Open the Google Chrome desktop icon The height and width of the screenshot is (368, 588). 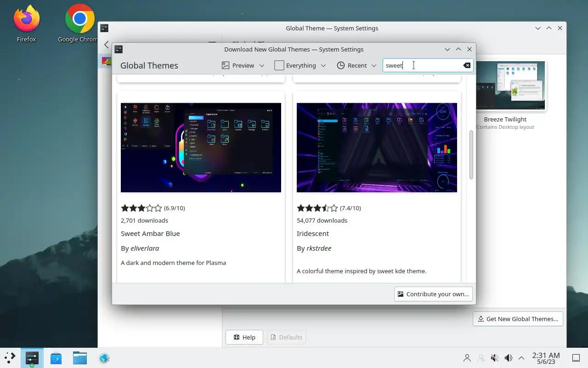point(79,23)
